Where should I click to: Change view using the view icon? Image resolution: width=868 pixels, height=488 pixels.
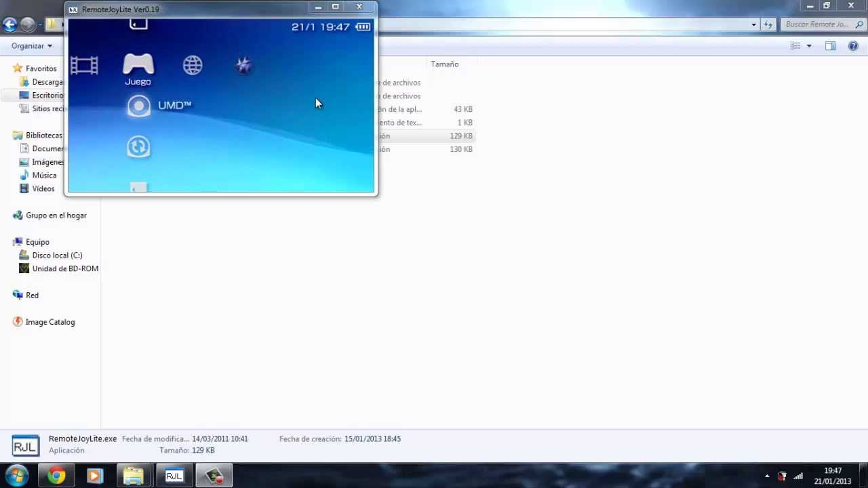pos(795,46)
